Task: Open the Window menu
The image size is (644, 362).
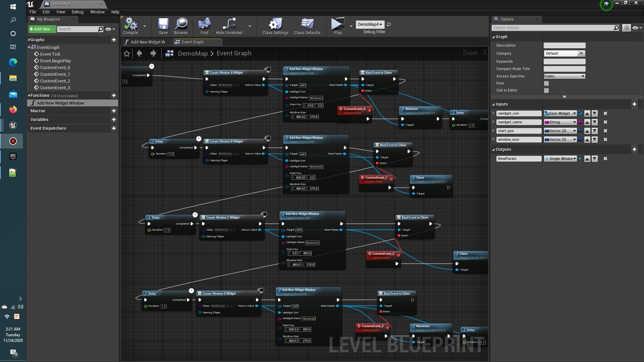Action: click(97, 12)
